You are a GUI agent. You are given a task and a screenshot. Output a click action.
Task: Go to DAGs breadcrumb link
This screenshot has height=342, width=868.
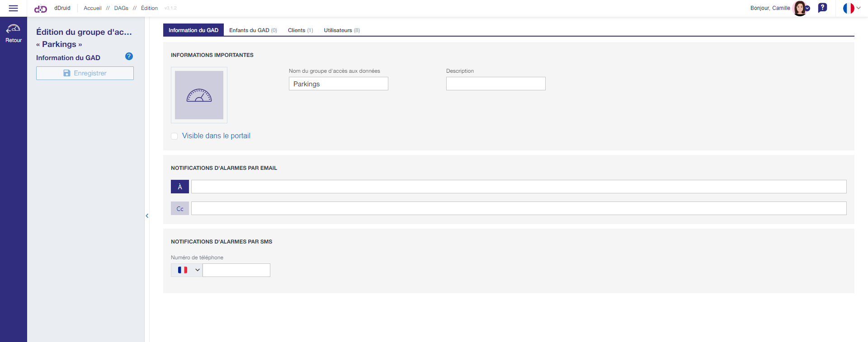pyautogui.click(x=121, y=8)
